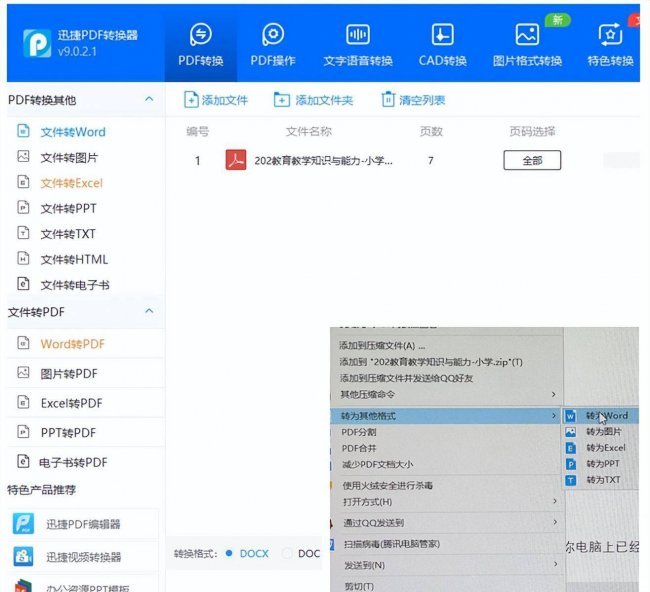Click the 文件转HTML icon
This screenshot has width=650, height=592.
pos(23,258)
